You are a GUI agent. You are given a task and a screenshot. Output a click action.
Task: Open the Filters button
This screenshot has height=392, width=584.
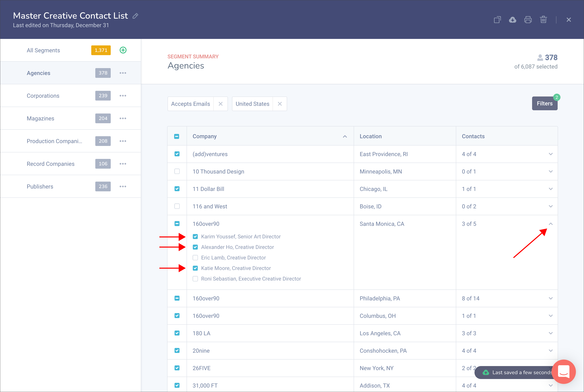[x=544, y=104]
